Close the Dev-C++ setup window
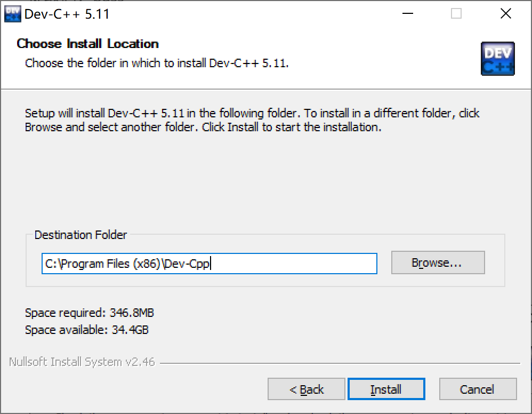This screenshot has height=414, width=532. click(x=505, y=14)
